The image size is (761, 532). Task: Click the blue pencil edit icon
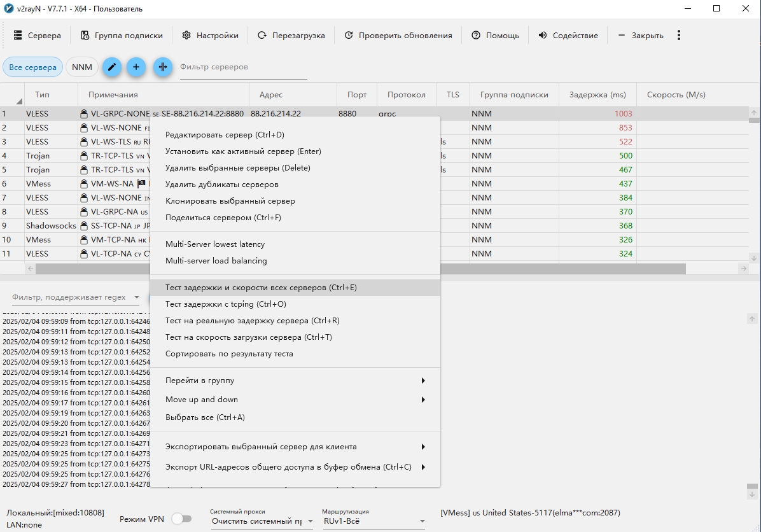point(112,67)
